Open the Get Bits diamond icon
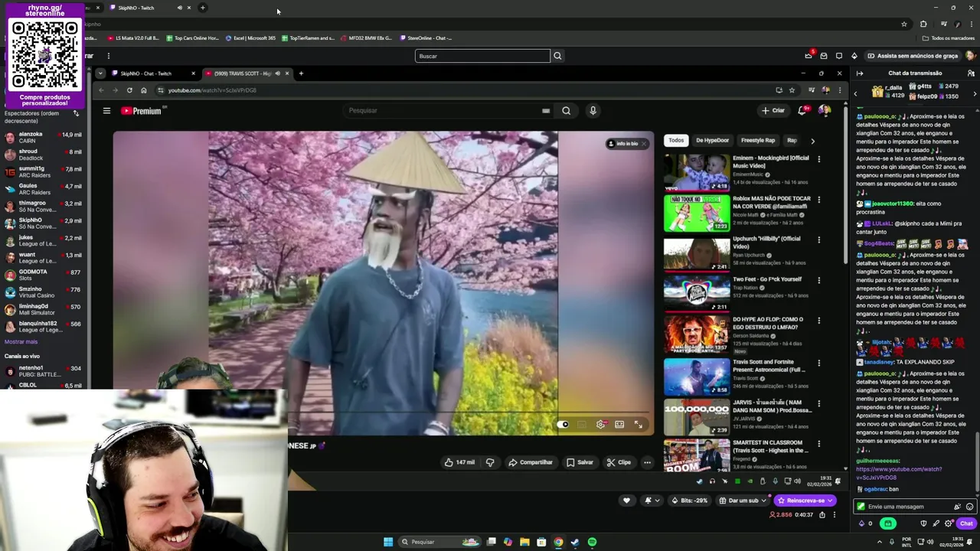The image size is (980, 551). point(854,56)
